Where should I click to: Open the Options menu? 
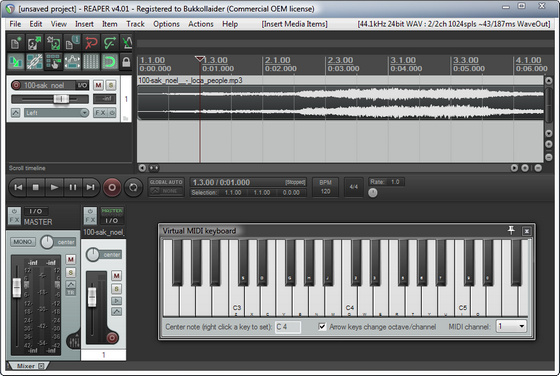click(166, 24)
